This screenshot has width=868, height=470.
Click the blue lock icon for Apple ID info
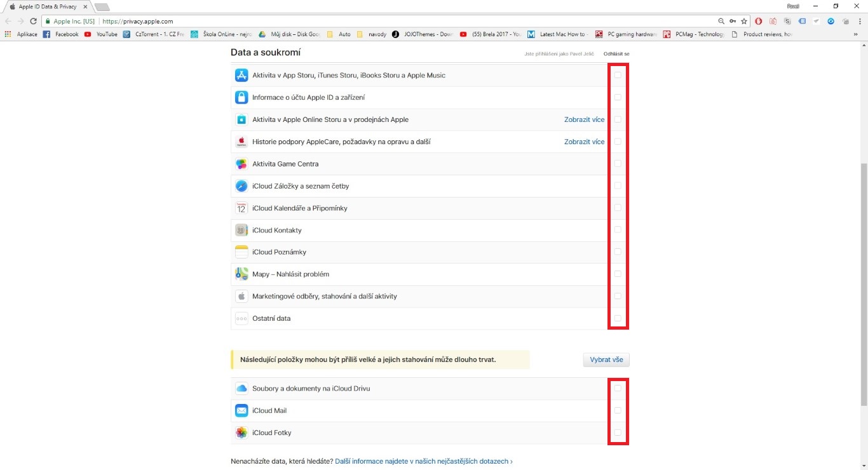pyautogui.click(x=241, y=97)
